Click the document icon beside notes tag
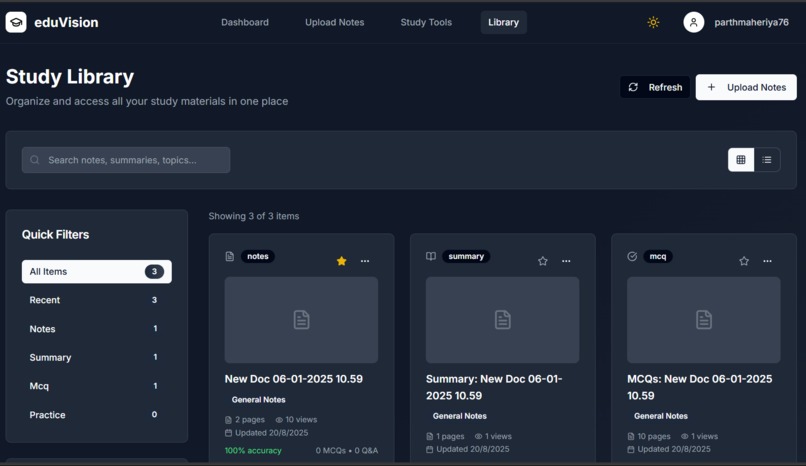 (230, 256)
